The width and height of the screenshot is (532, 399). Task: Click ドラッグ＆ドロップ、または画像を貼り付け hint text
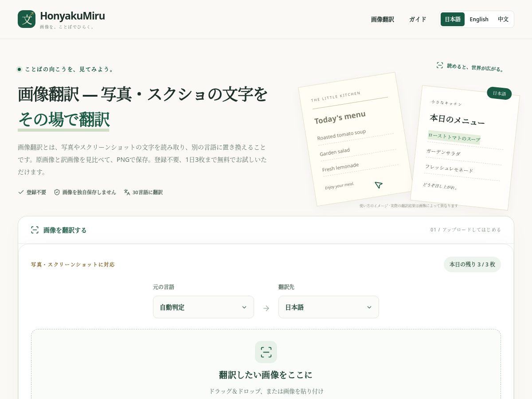[x=266, y=391]
